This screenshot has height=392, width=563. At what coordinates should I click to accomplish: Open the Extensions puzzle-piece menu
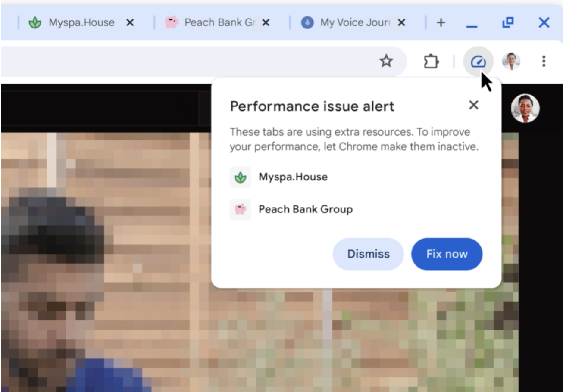[432, 62]
